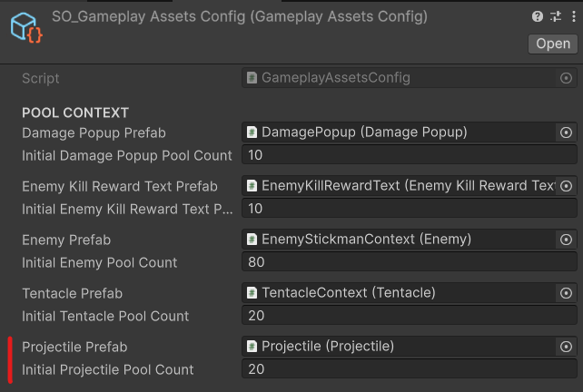Click the object picker beside EnemyStickmanContext
Viewport: 583px width, 392px height.
(567, 240)
